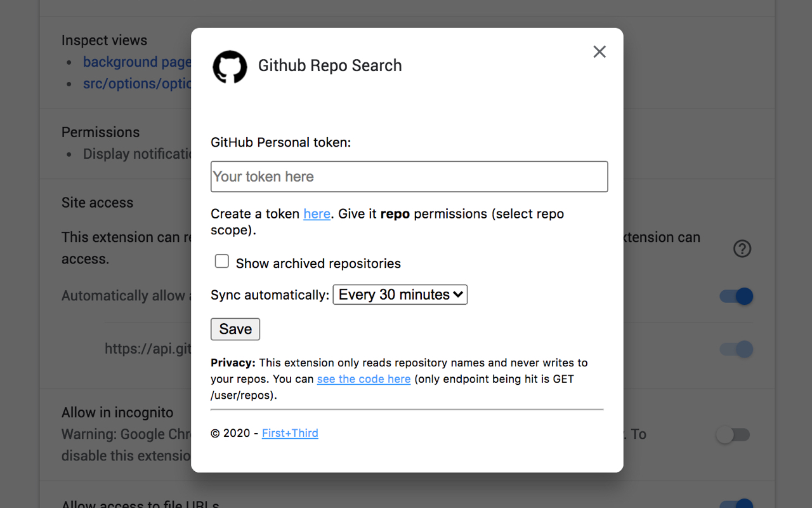Click the 'Sync automatically:' label
Screen dimensions: 812x508
tap(270, 295)
